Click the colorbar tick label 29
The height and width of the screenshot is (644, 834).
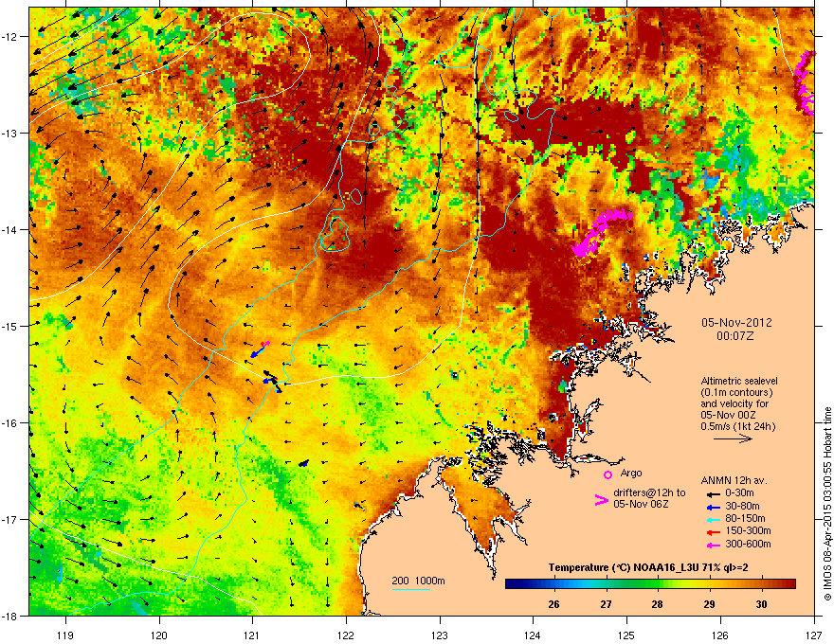pos(709,604)
